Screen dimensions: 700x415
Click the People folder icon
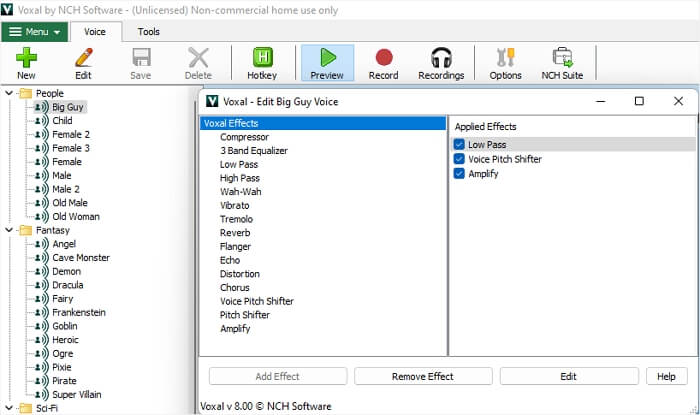(26, 93)
